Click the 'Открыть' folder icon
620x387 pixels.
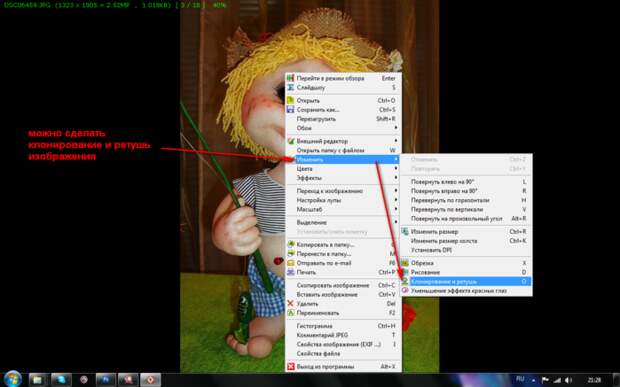[x=291, y=100]
